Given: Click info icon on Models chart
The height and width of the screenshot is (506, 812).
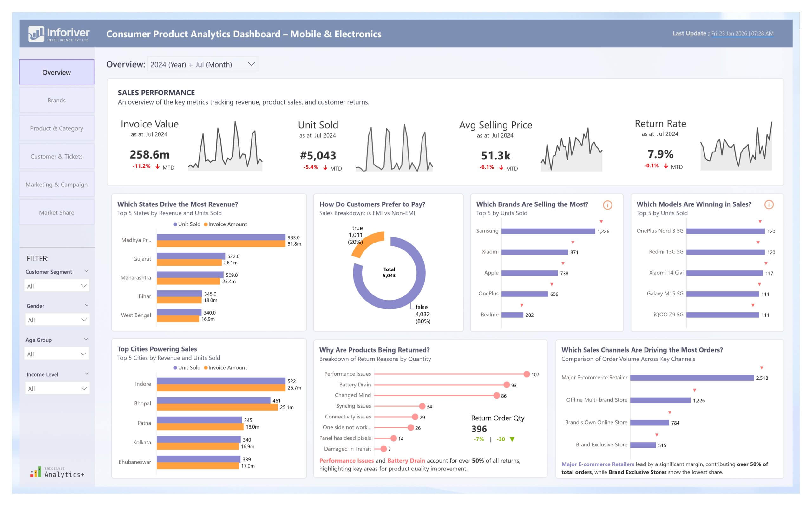Looking at the screenshot, I should point(769,204).
